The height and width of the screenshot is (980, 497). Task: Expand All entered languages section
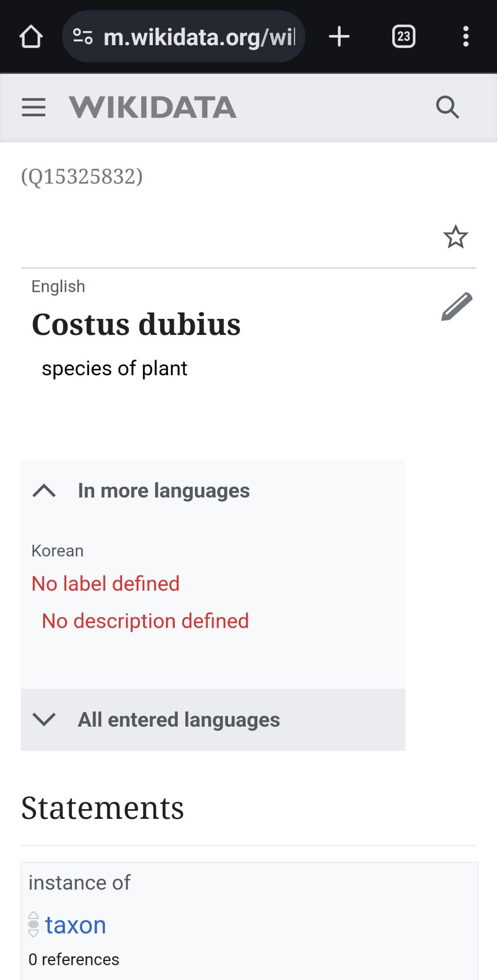click(44, 719)
